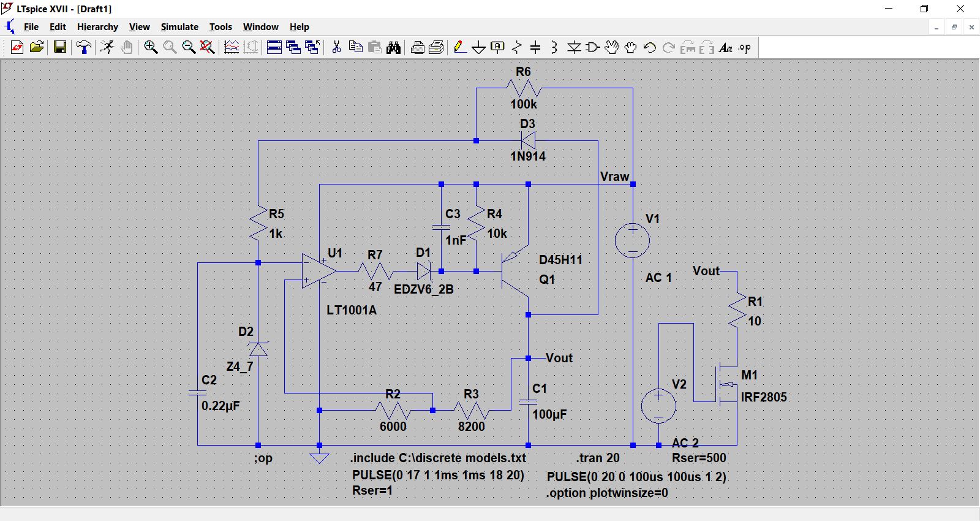Create a new schematic from the toolbar

[x=17, y=47]
